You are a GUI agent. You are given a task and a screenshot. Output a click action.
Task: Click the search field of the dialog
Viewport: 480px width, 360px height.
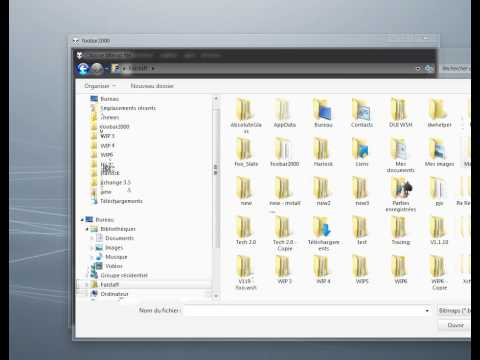point(455,68)
